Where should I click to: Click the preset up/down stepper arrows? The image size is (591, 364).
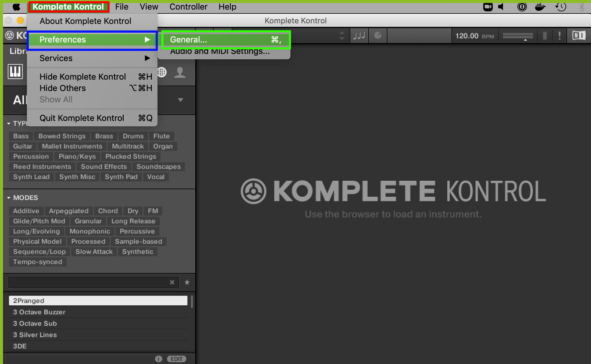point(342,36)
